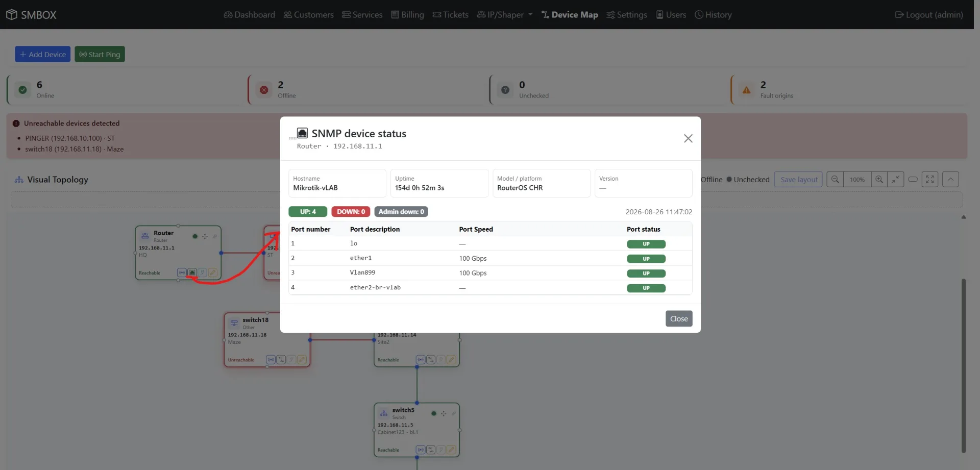Click the switch18 node edit pencil icon
The image size is (980, 470).
(301, 360)
